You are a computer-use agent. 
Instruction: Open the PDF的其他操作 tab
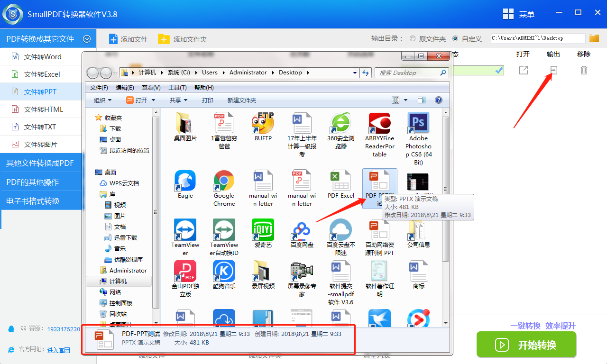(x=41, y=182)
